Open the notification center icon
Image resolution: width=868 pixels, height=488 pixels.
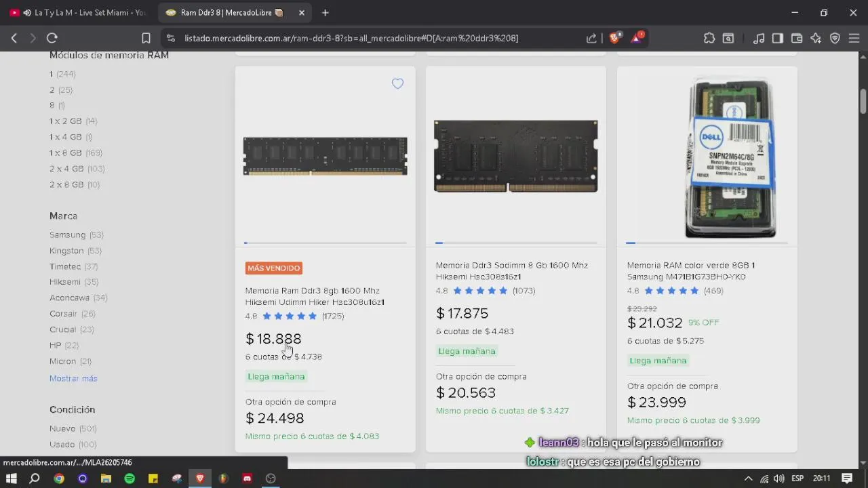847,479
